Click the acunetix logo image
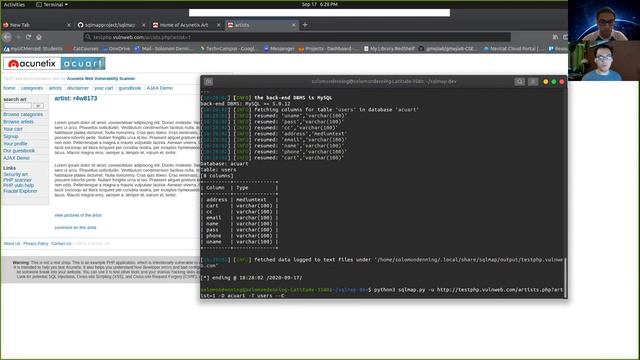640x360 pixels. pyautogui.click(x=32, y=63)
